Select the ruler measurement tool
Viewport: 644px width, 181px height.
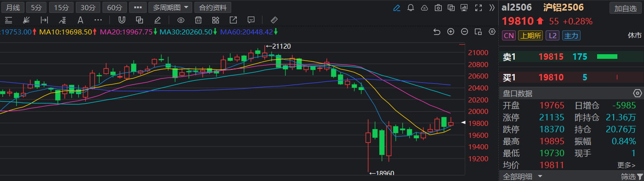[274, 20]
